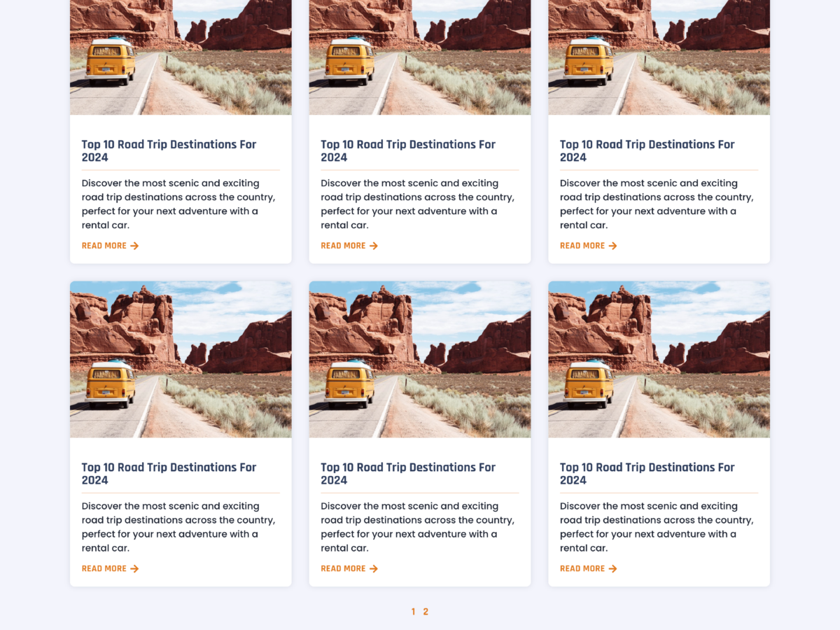
Task: Click the top-left card's road trip title
Action: (169, 150)
